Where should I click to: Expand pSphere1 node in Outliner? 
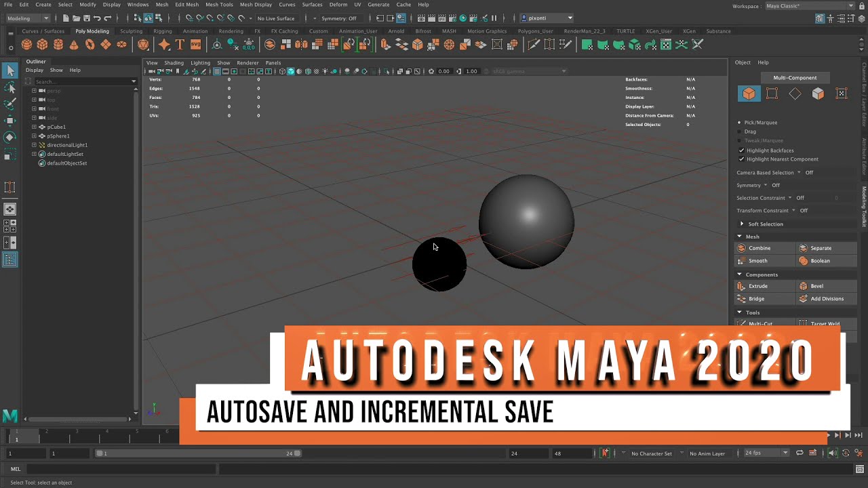(x=34, y=136)
